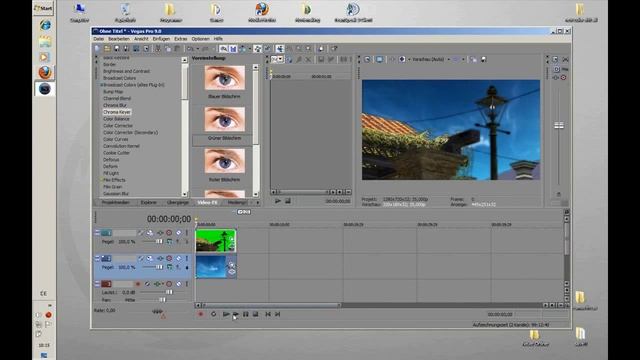Mute video track 1
Screen dimensions: 640x360
pos(169,233)
